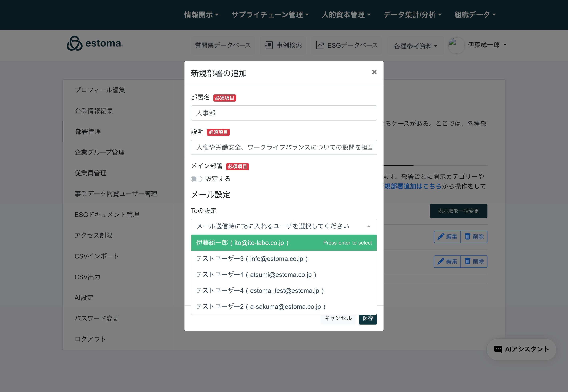Expand the 情報開示 top menu
The image size is (568, 392).
click(x=201, y=15)
